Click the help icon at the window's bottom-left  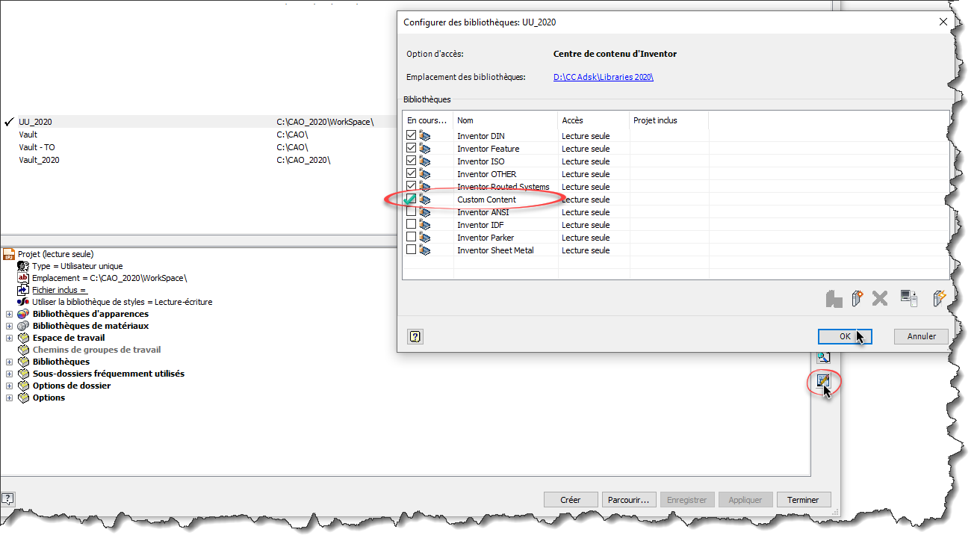click(7, 499)
